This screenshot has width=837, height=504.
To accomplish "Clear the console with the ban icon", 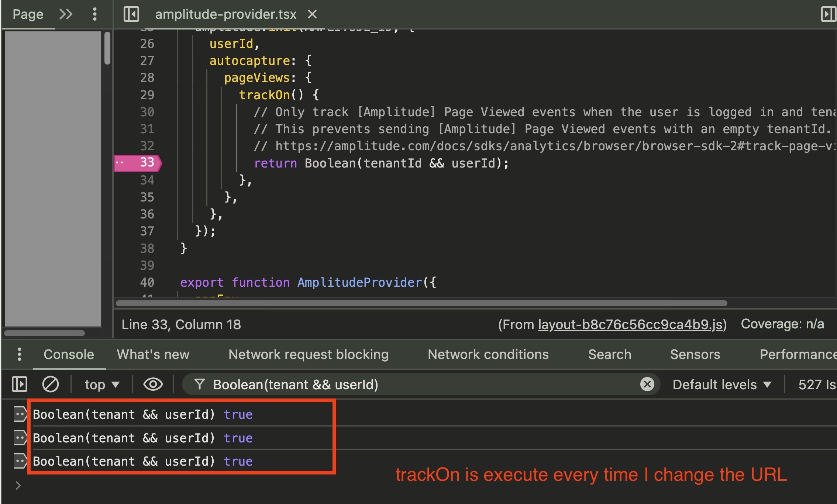I will tap(50, 384).
